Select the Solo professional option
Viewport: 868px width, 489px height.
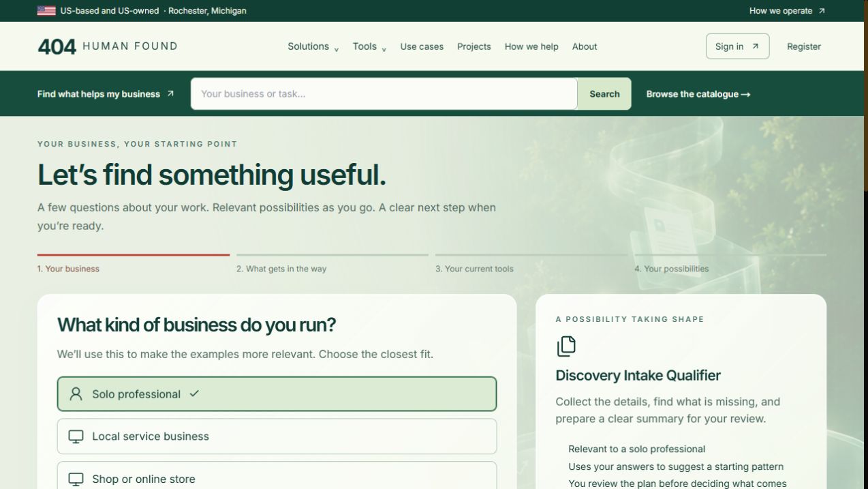(x=277, y=394)
